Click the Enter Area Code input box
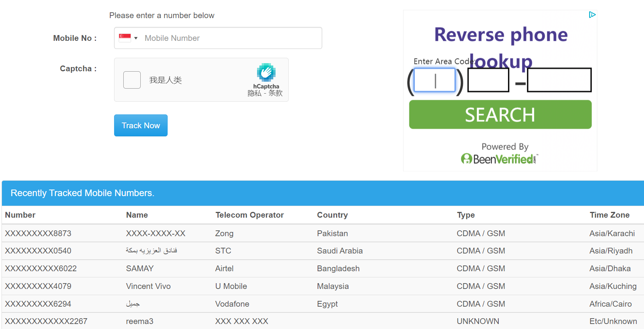Image resolution: width=644 pixels, height=329 pixels. coord(435,81)
